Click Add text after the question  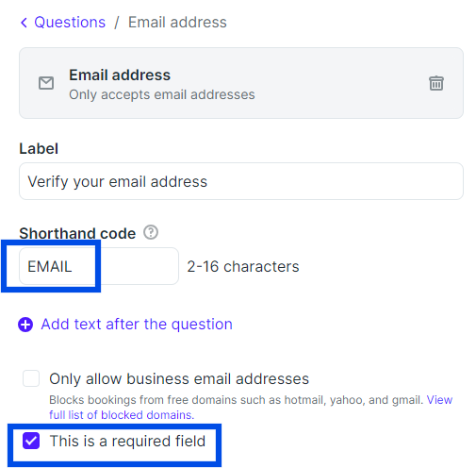pos(137,325)
